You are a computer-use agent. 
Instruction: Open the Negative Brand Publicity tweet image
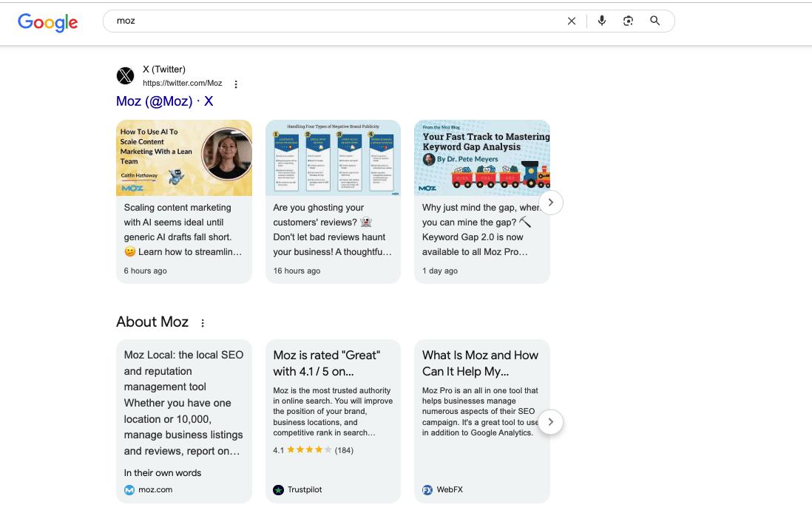[x=333, y=157]
